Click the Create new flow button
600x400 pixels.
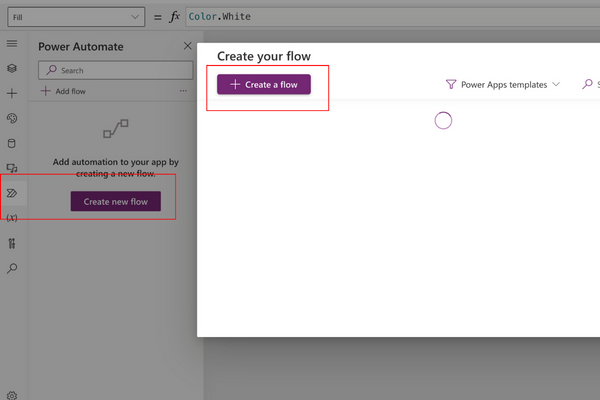coord(116,201)
